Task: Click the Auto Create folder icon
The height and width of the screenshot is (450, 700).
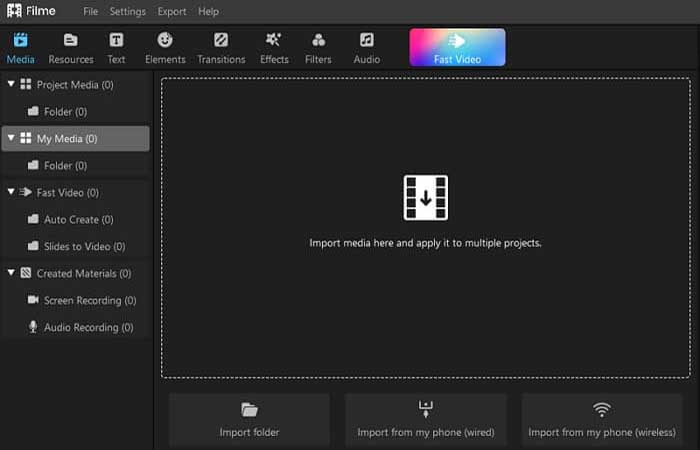Action: click(33, 219)
